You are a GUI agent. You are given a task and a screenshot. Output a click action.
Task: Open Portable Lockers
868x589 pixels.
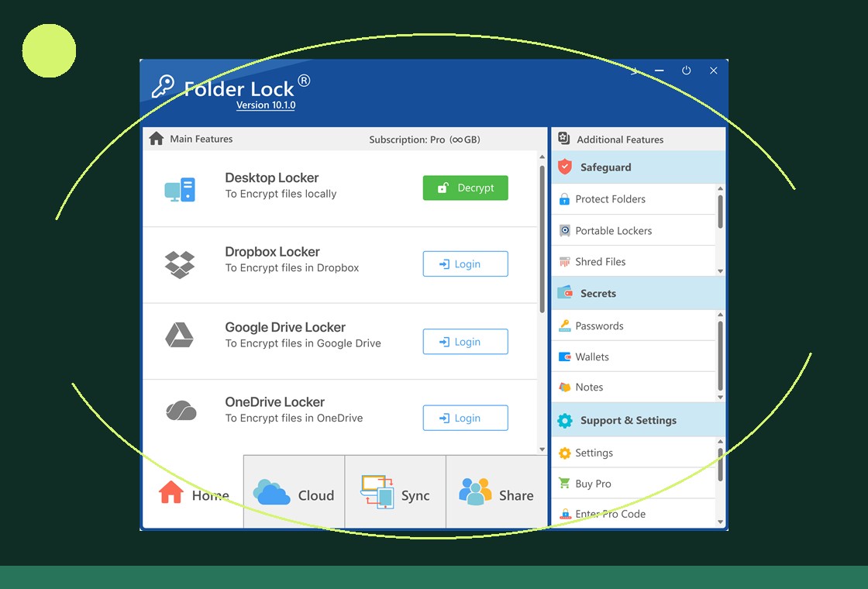point(634,230)
